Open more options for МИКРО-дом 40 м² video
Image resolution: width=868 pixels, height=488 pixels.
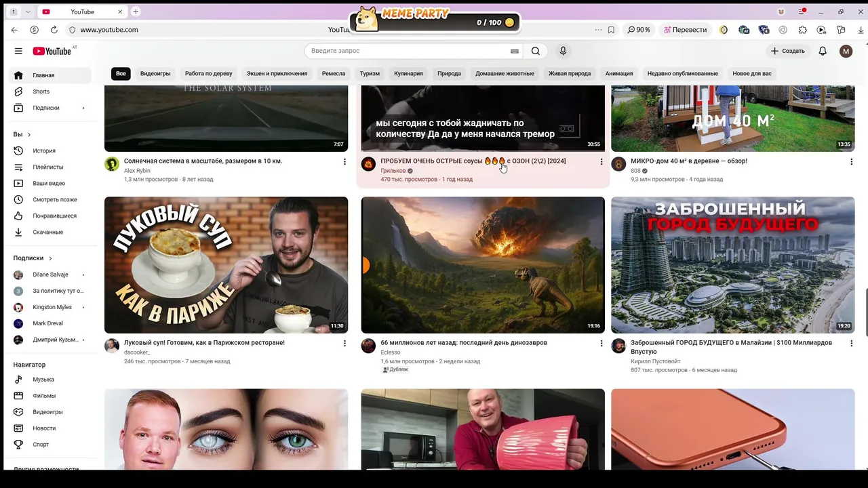(851, 162)
